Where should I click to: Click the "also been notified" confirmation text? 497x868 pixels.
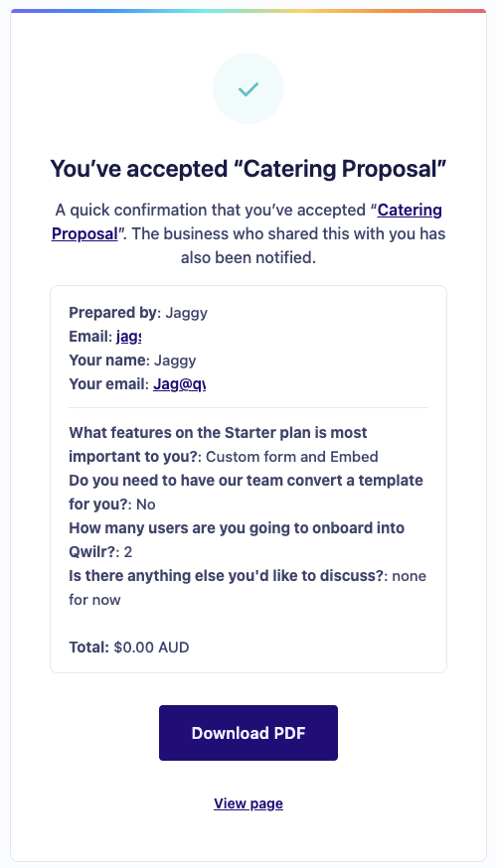248,258
